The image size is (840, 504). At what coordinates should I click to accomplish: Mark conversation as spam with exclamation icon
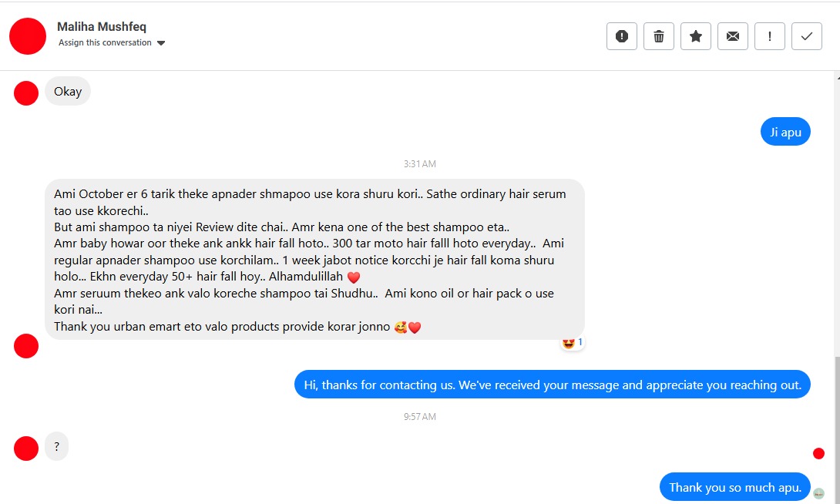click(x=769, y=35)
